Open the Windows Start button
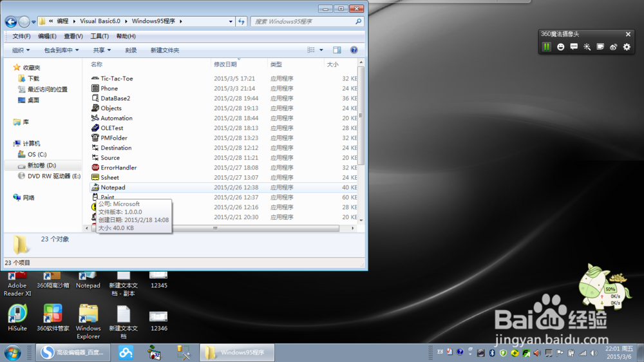This screenshot has width=644, height=362. tap(12, 353)
